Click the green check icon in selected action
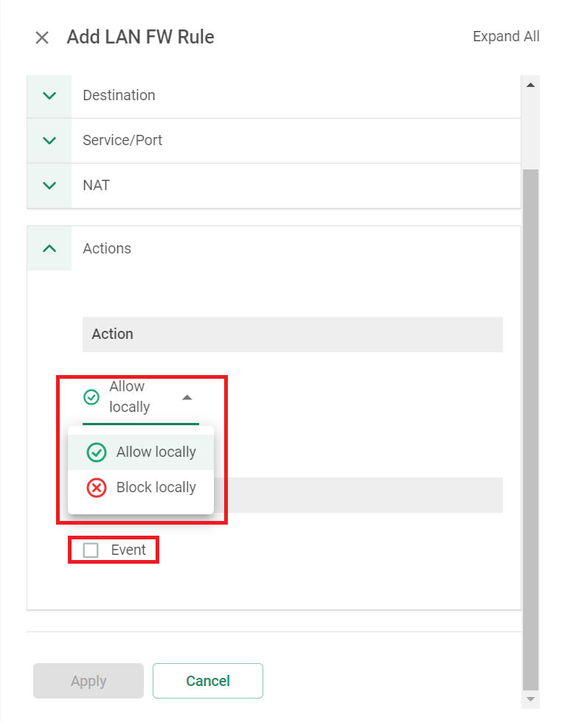Screen dimensions: 570x728 [91, 397]
